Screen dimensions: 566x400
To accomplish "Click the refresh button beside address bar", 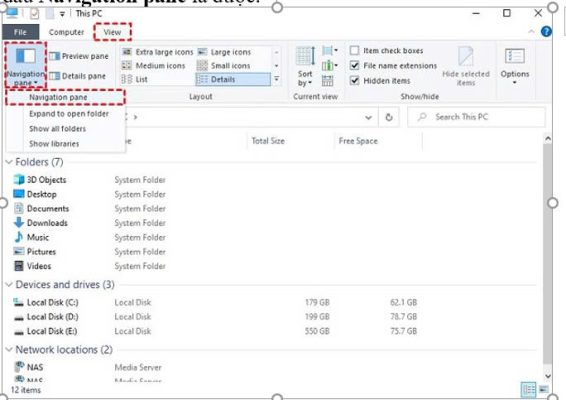I will (x=389, y=117).
